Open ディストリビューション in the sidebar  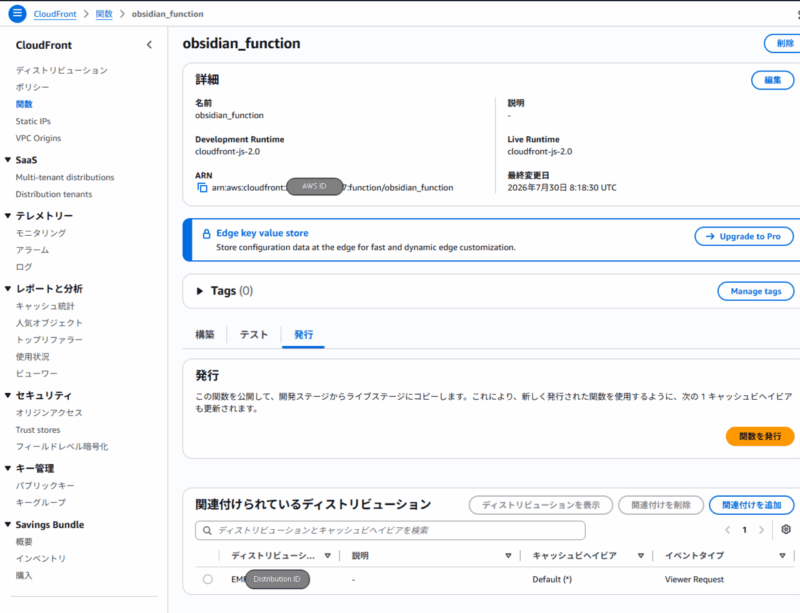click(x=62, y=70)
